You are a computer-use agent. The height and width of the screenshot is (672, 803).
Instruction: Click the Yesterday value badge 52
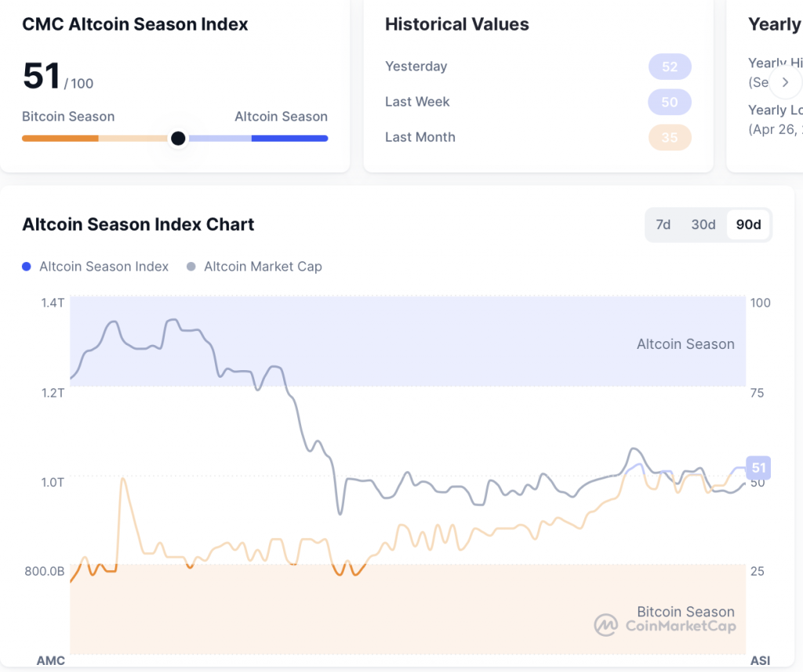pos(669,67)
